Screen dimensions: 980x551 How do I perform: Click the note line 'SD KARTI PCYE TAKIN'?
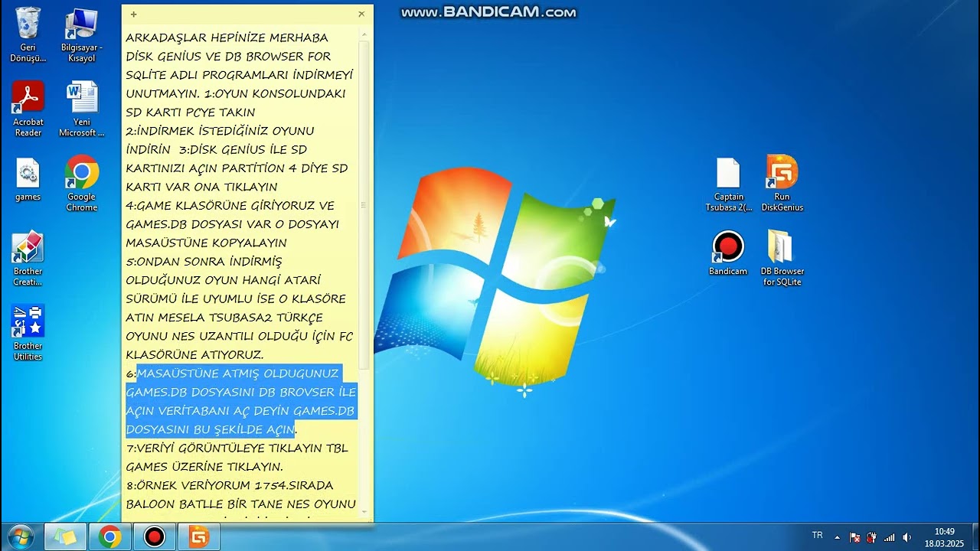tap(191, 112)
